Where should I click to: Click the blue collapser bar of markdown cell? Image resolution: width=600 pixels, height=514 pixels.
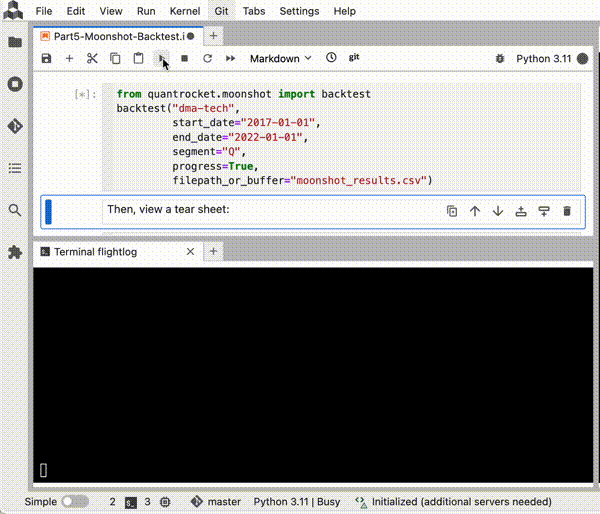click(48, 212)
